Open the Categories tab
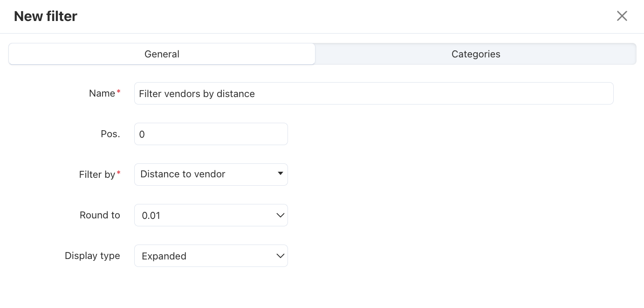644x308 pixels. coord(476,54)
